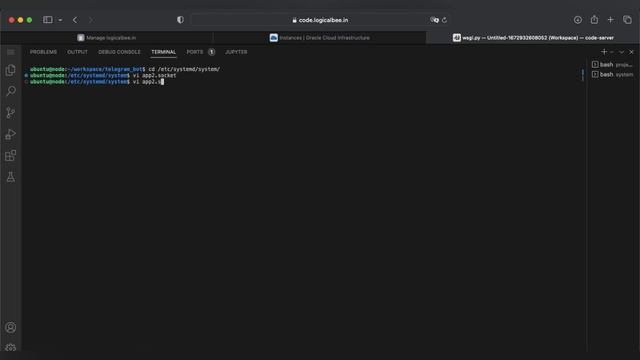Open the OUTPUT panel tab
The height and width of the screenshot is (360, 640).
coord(78,52)
